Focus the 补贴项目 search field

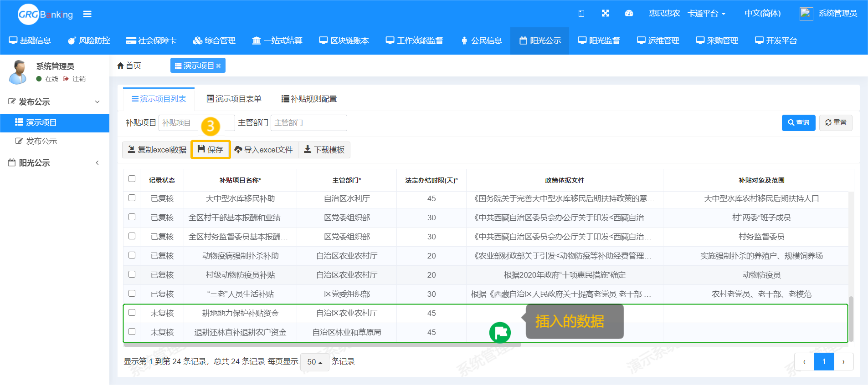click(x=196, y=123)
